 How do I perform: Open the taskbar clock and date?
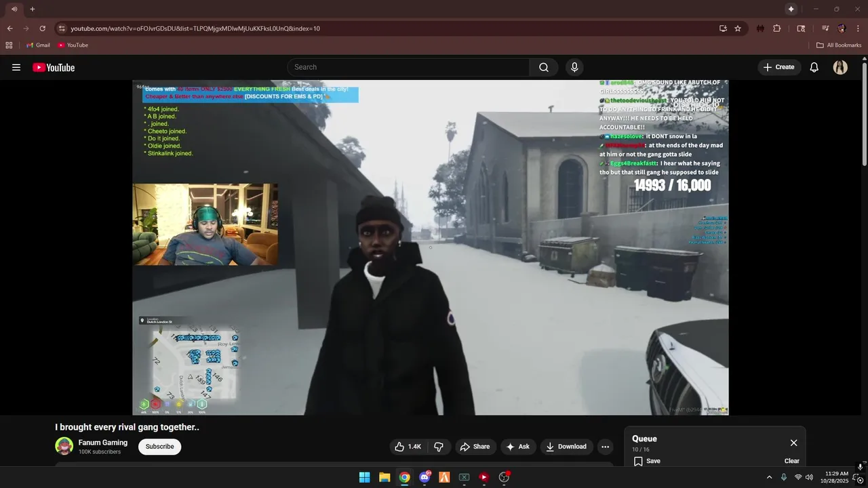835,477
